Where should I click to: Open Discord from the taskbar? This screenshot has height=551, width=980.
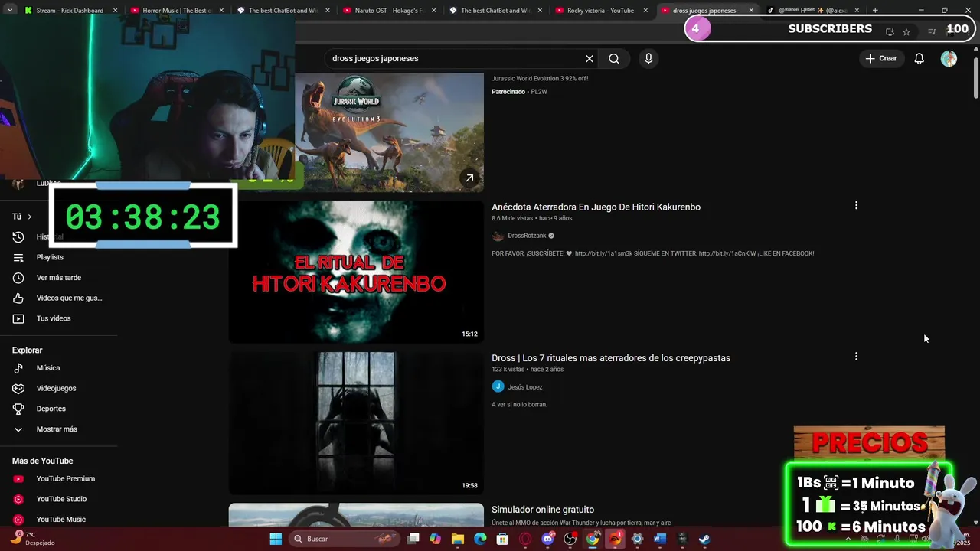(547, 539)
